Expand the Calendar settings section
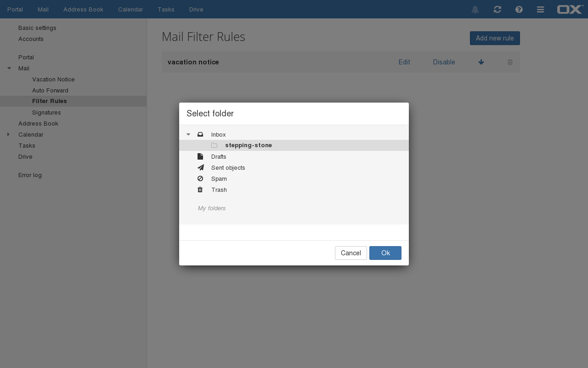588x368 pixels. 9,134
